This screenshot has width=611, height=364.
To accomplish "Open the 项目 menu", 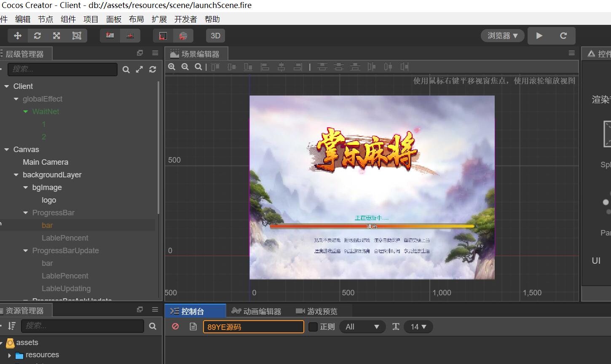I will coord(91,19).
